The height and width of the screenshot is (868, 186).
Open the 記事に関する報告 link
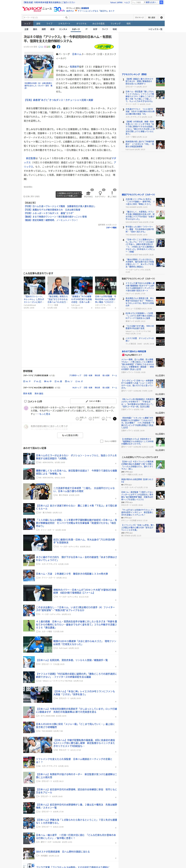click(x=32, y=196)
